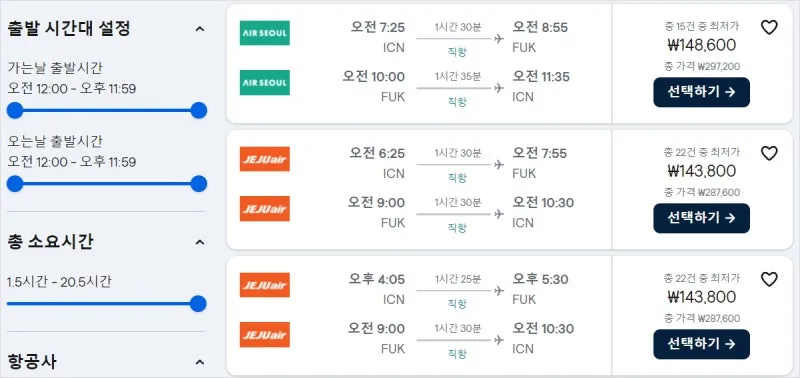Collapse the 출발 시간대 설정 section
This screenshot has height=378, width=800.
coord(200,29)
